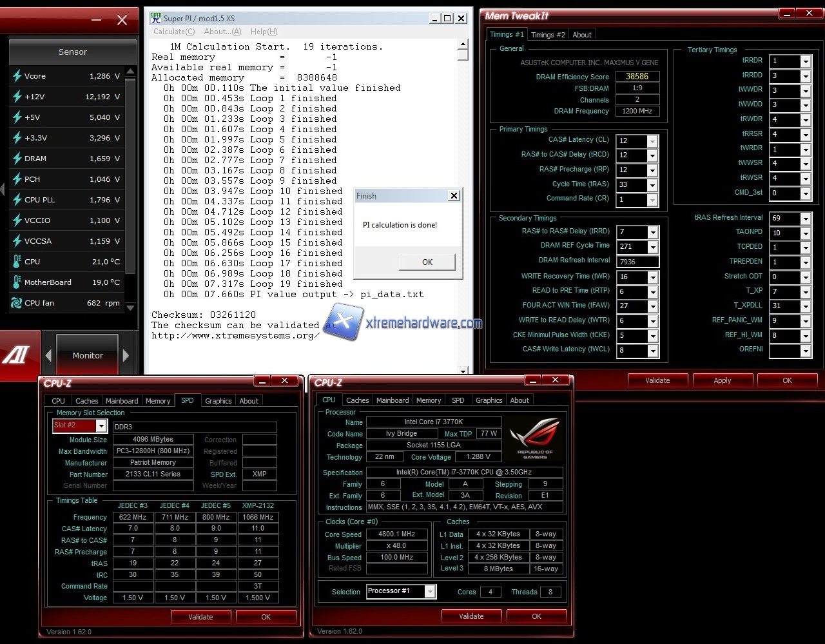The height and width of the screenshot is (644, 825).
Task: Click Validate in the CPU-Z SPD window
Action: click(x=200, y=617)
